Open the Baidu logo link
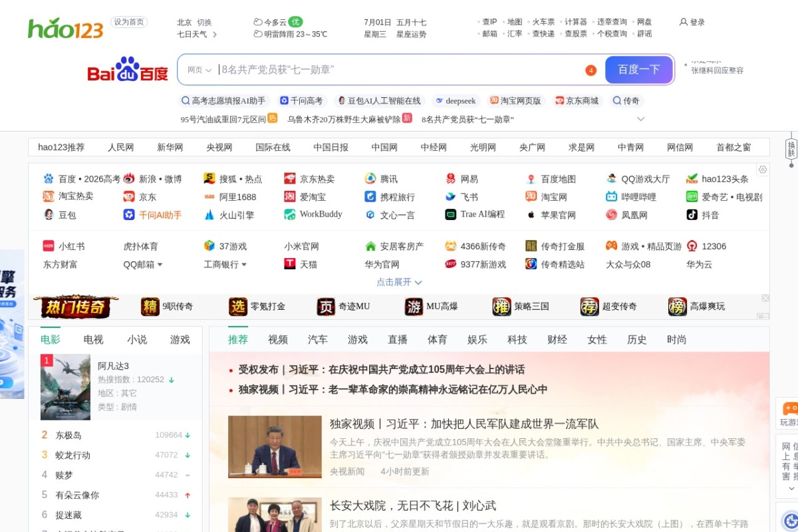Image resolution: width=798 pixels, height=532 pixels. [x=128, y=69]
